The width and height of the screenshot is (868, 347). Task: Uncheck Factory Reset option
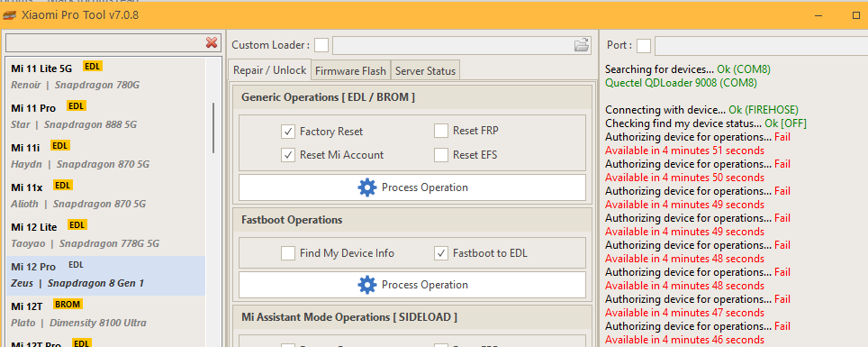click(288, 132)
